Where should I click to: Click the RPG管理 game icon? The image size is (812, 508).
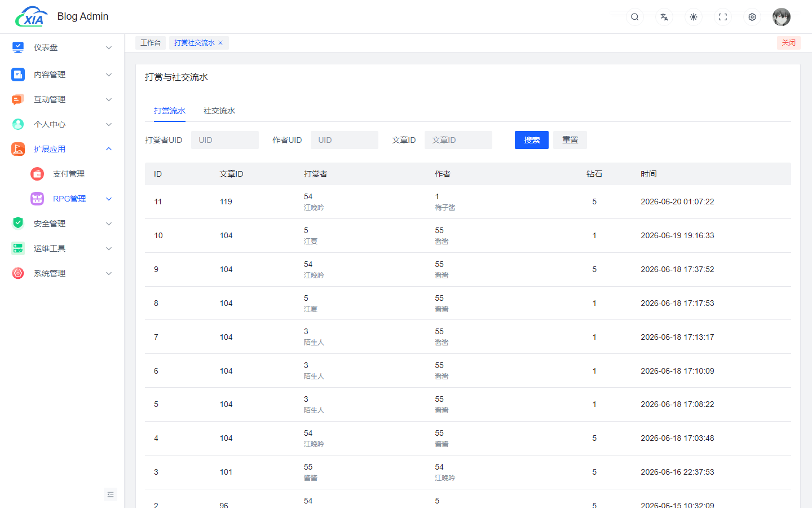click(x=37, y=199)
